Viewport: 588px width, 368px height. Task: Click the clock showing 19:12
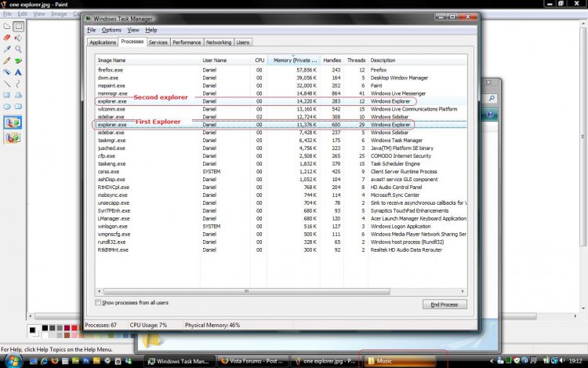[x=575, y=361]
